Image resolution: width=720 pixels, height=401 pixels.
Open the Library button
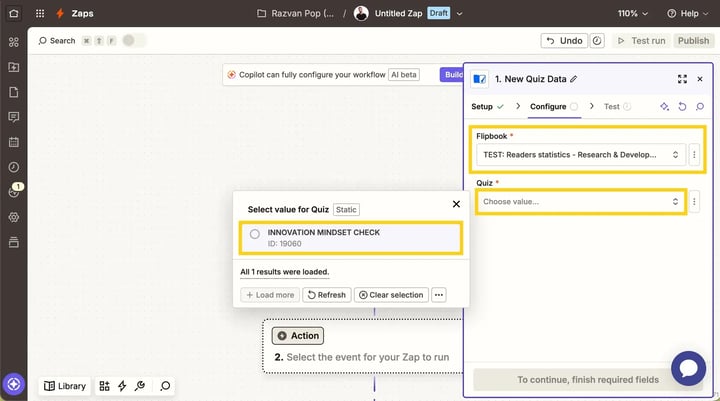65,386
